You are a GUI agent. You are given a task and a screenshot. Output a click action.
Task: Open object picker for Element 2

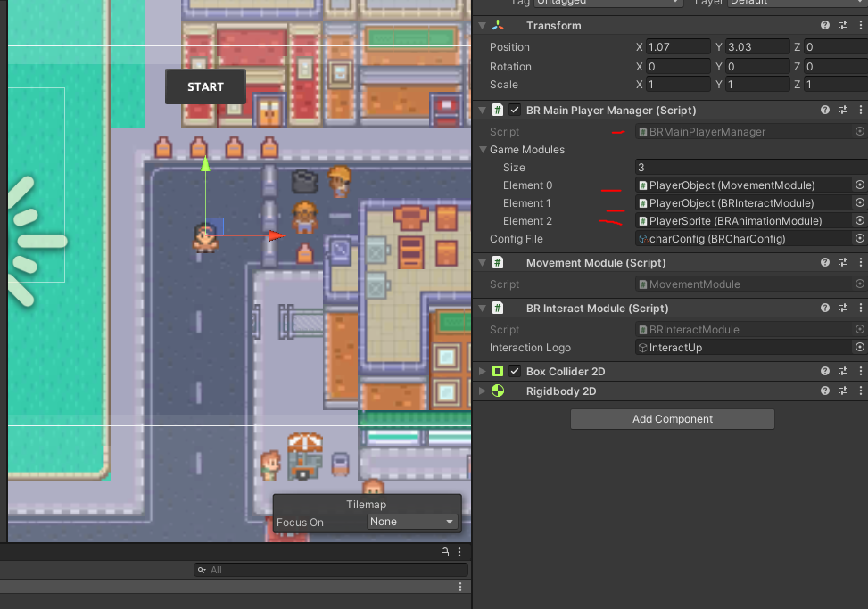pos(860,221)
